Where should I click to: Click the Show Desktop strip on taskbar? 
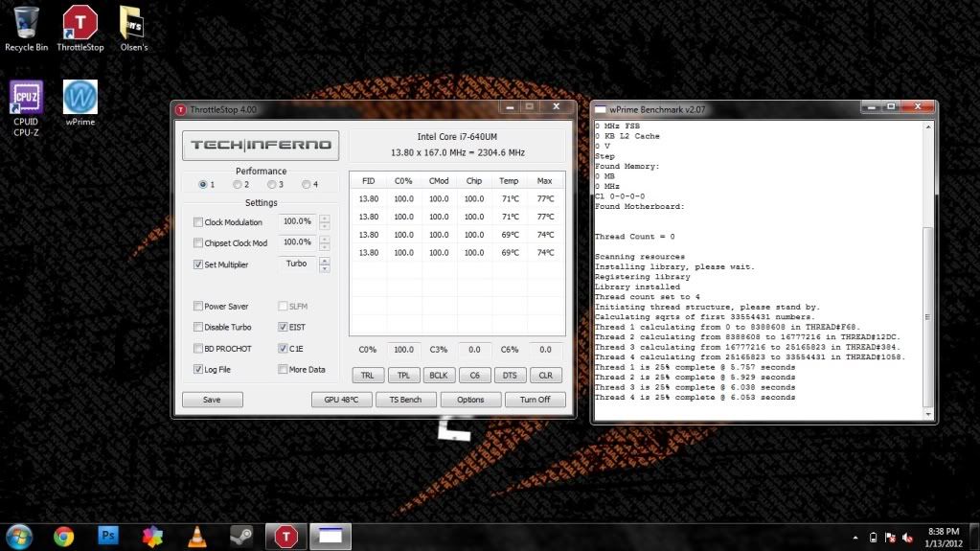(975, 538)
